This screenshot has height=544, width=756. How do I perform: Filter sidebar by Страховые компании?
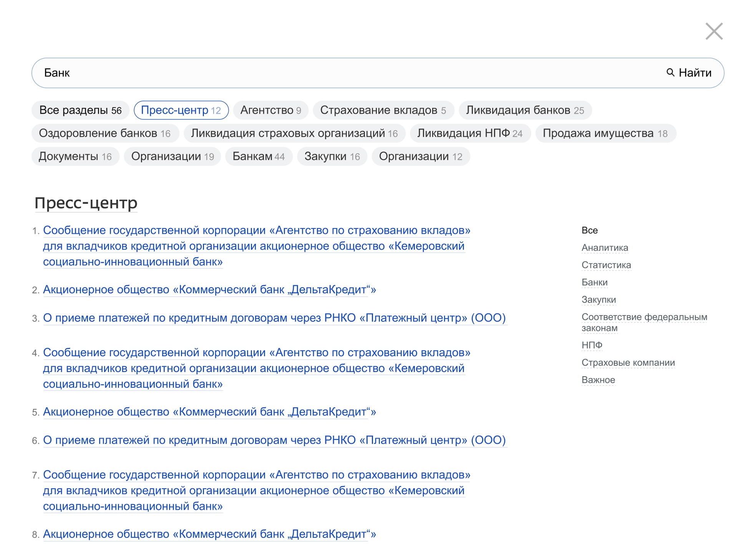(x=628, y=363)
